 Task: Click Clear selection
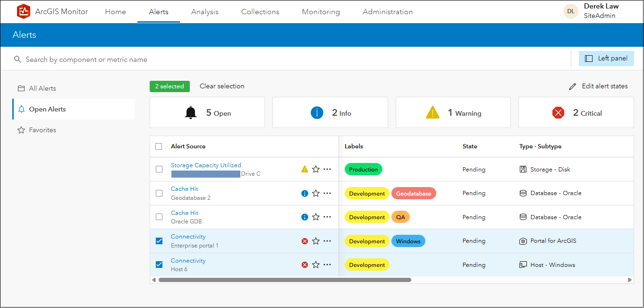[222, 86]
